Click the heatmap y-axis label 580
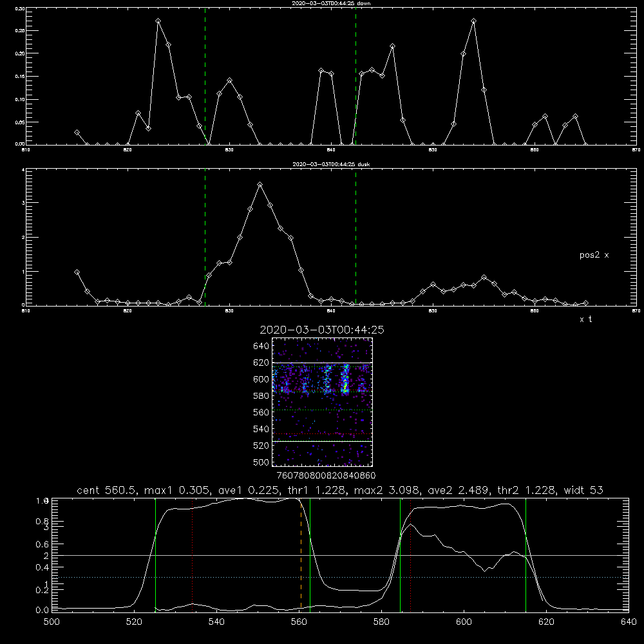This screenshot has height=644, width=644. [261, 396]
